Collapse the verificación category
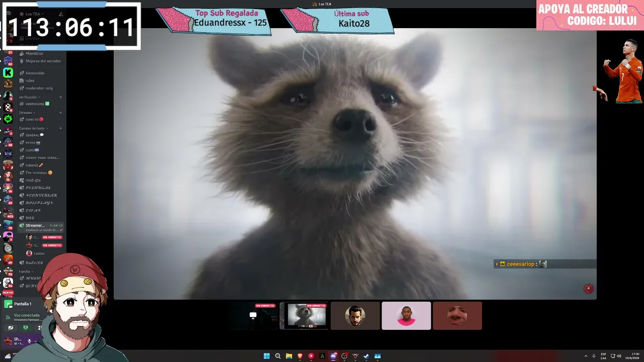This screenshot has width=644, height=362. click(29, 97)
